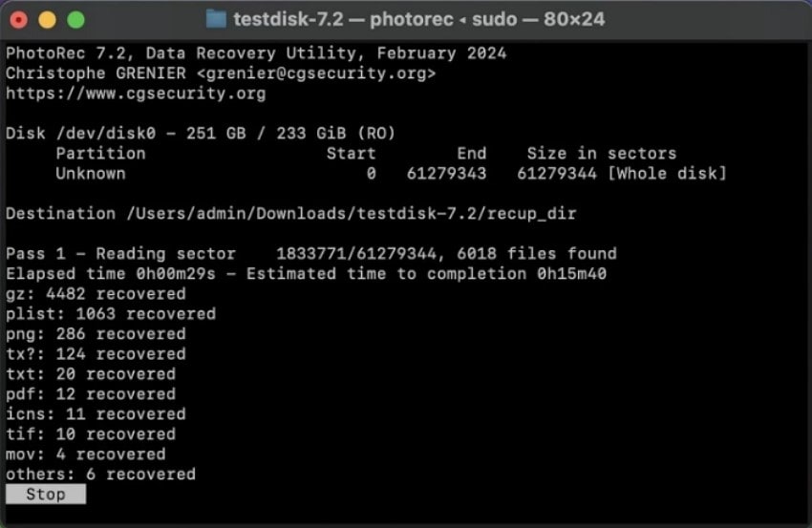
Task: Click the png: 286 recovered line
Action: [x=96, y=334]
